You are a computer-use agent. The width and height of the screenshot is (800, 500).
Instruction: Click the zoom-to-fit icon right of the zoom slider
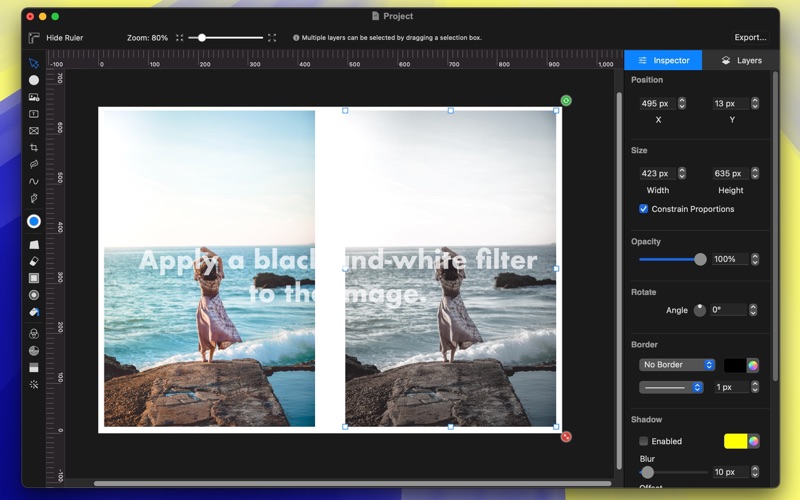272,38
